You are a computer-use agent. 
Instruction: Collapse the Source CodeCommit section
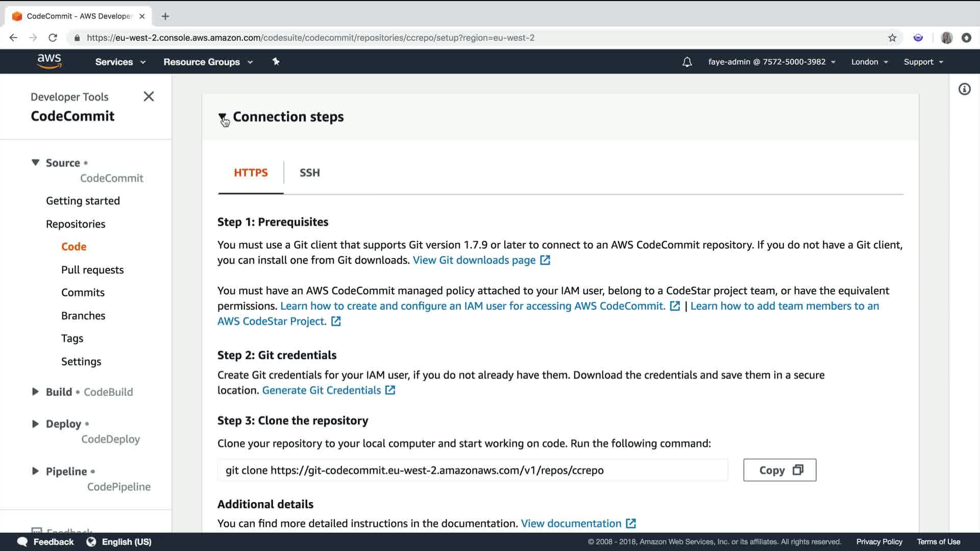35,163
